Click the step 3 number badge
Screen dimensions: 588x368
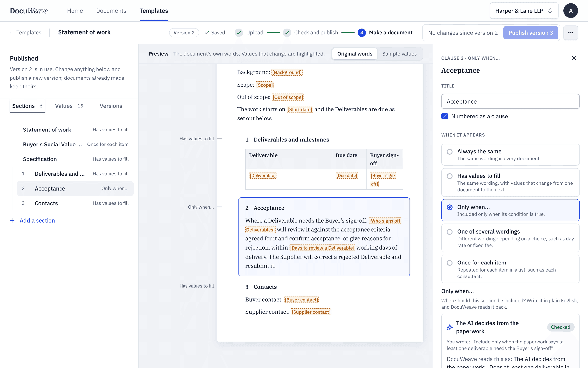[362, 33]
